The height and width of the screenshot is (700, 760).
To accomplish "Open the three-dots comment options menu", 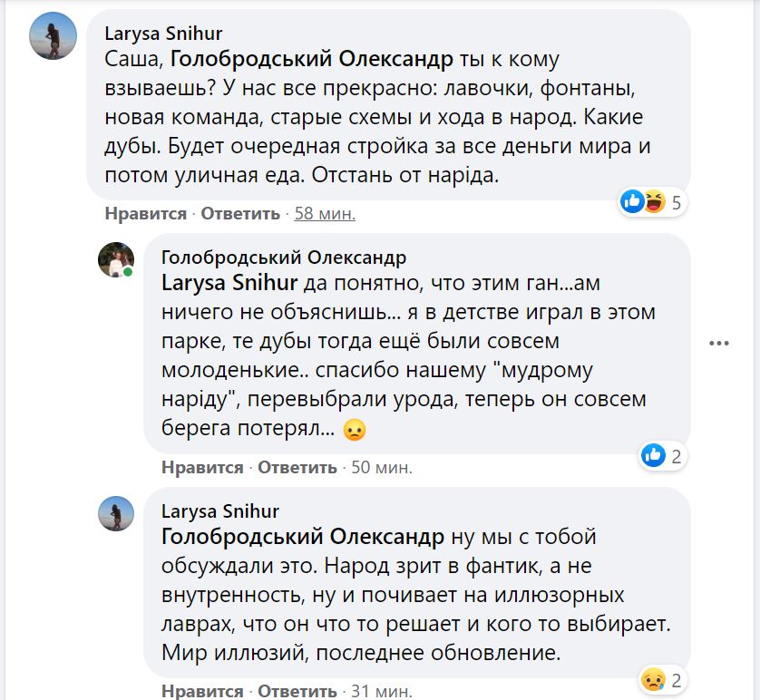I will click(x=719, y=344).
